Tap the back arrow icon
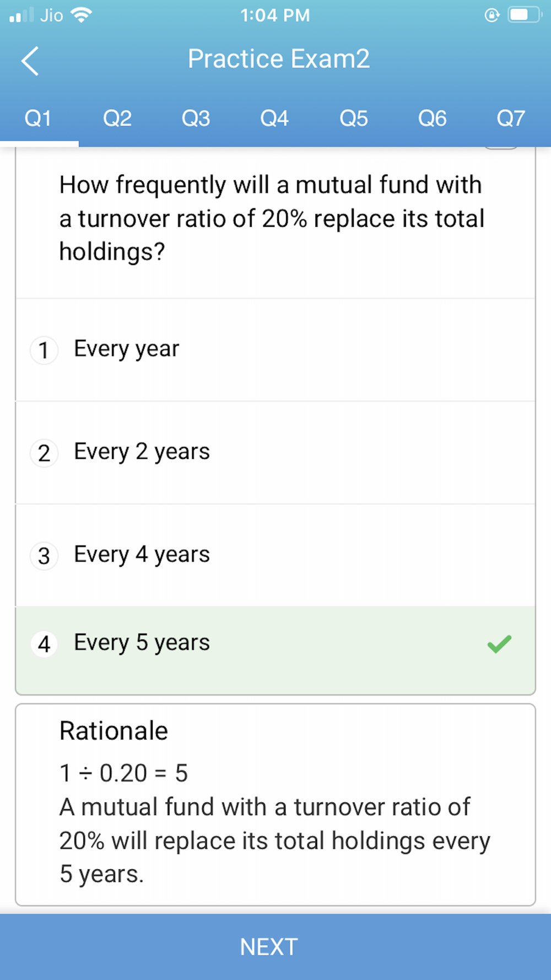 [30, 61]
